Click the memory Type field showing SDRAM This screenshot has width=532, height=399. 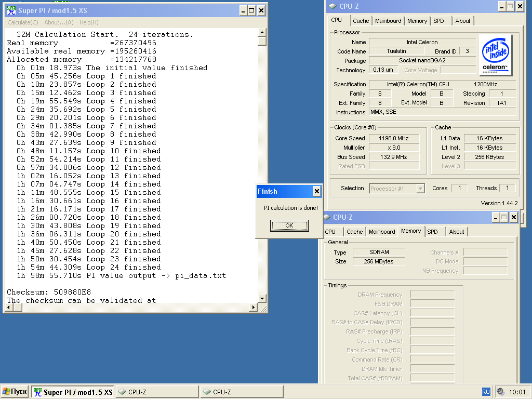tap(379, 252)
